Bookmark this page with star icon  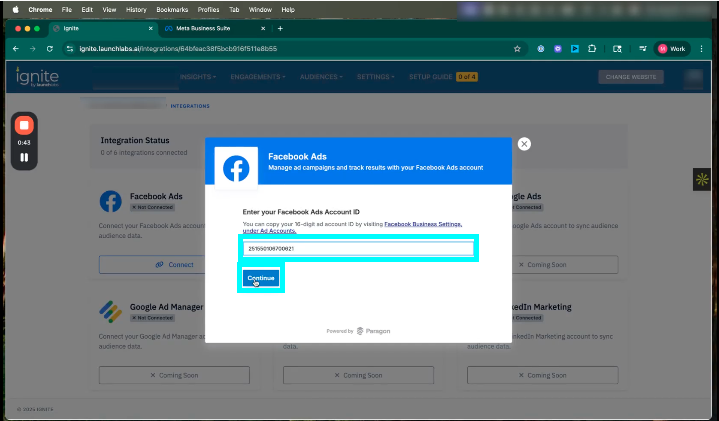[517, 49]
